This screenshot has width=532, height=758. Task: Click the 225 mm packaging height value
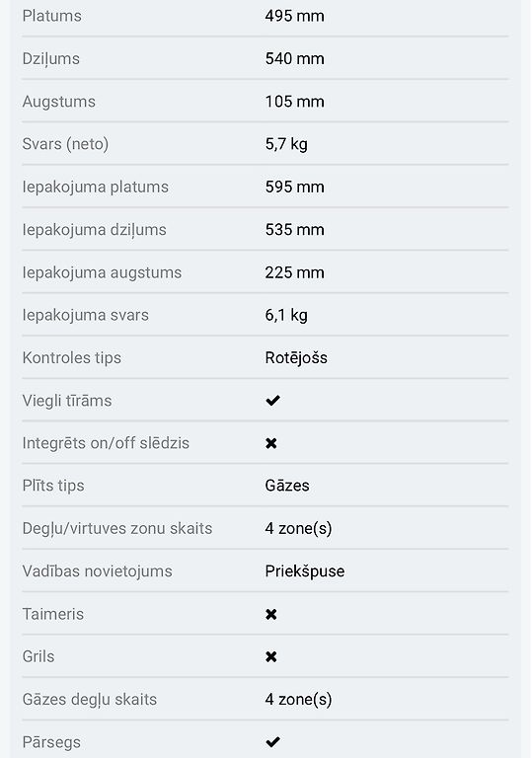294,272
